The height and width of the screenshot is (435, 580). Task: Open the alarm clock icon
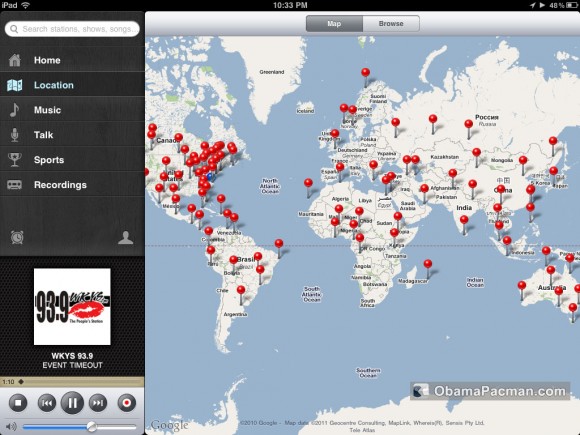pos(17,237)
